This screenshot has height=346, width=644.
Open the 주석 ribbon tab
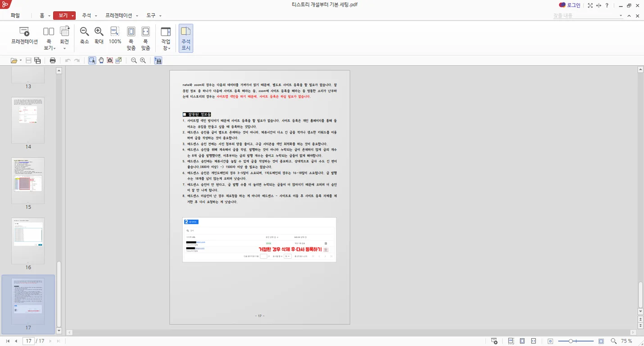86,15
